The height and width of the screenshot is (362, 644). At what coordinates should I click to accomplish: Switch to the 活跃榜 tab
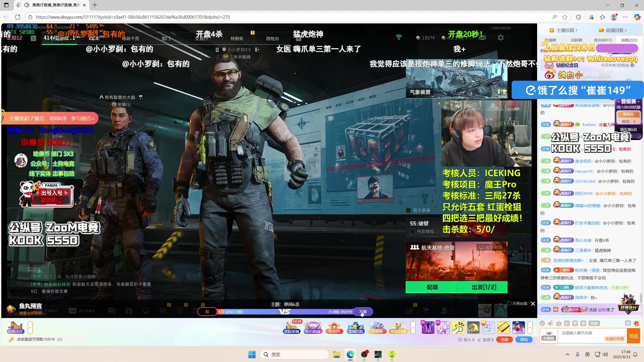577,40
